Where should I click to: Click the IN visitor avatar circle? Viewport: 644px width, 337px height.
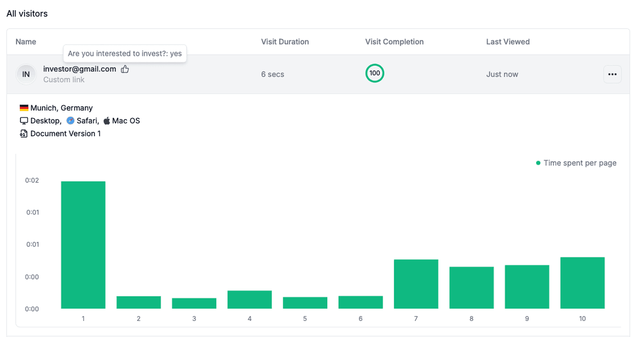(26, 74)
